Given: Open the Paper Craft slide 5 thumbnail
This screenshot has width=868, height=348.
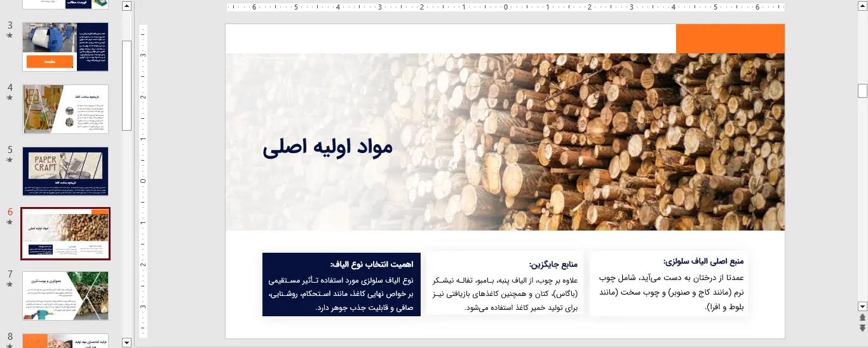Looking at the screenshot, I should 65,171.
